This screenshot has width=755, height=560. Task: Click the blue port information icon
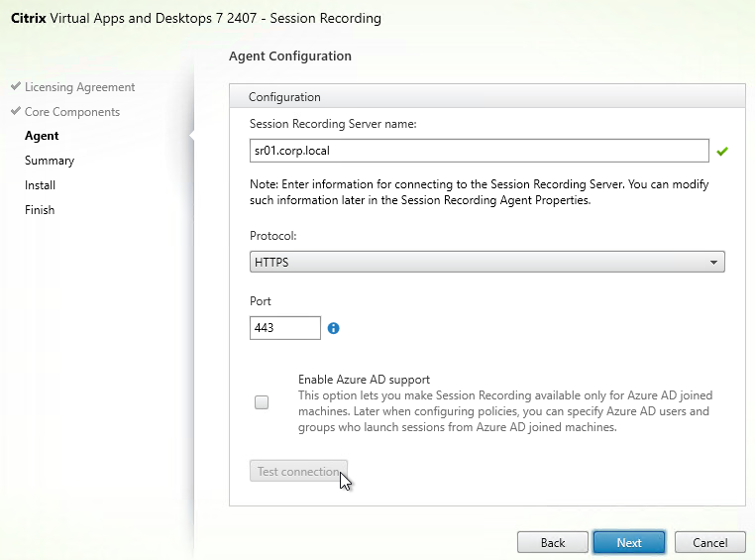click(x=333, y=328)
